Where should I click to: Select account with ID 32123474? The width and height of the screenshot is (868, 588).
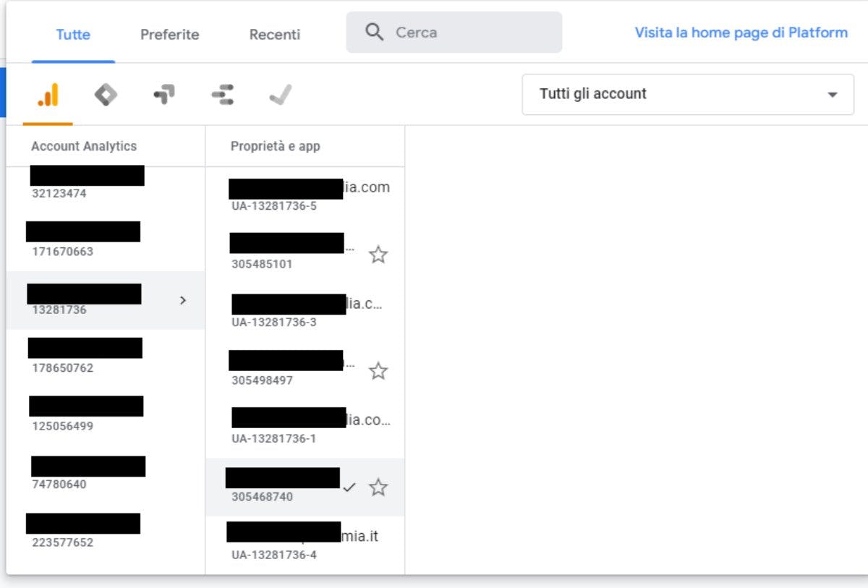click(x=106, y=184)
